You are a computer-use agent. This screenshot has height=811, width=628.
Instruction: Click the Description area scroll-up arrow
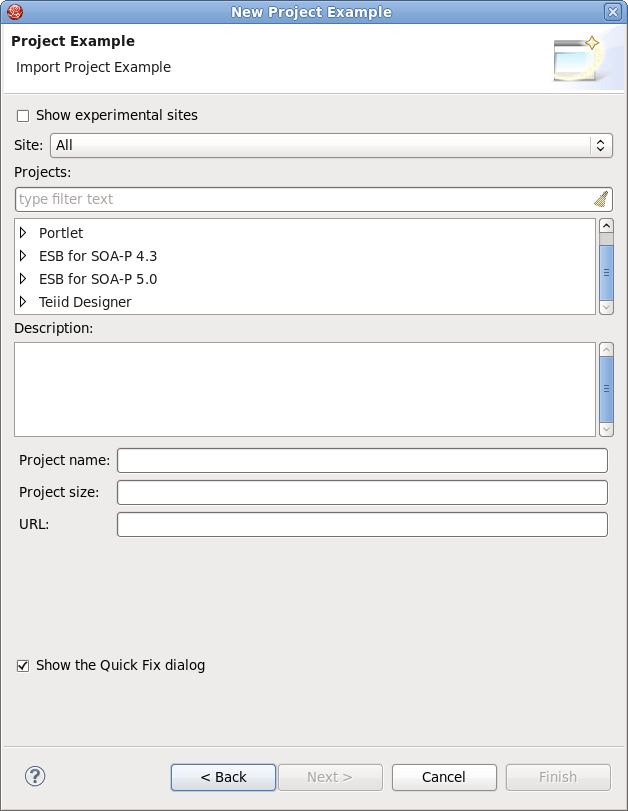pyautogui.click(x=606, y=350)
